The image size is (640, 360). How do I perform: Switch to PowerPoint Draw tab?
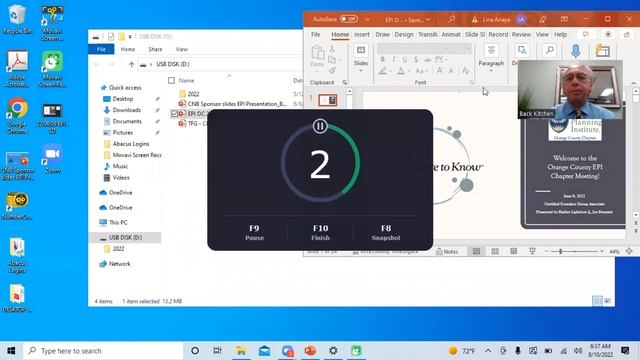(x=382, y=35)
